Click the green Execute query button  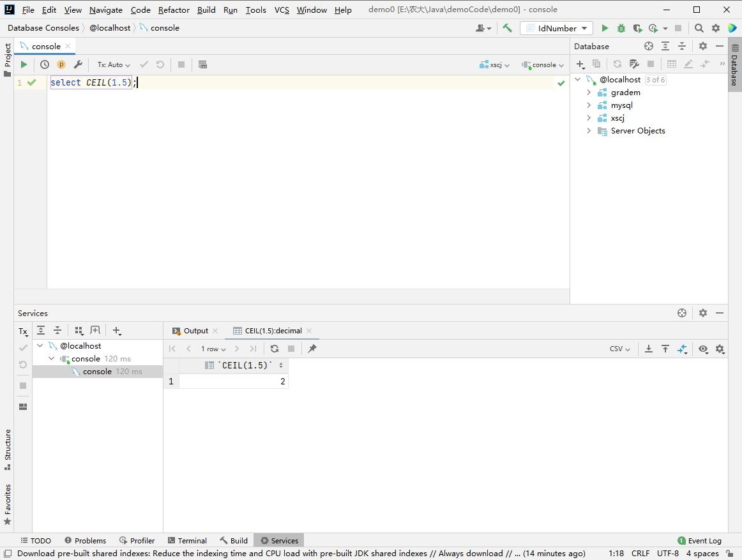(x=24, y=64)
